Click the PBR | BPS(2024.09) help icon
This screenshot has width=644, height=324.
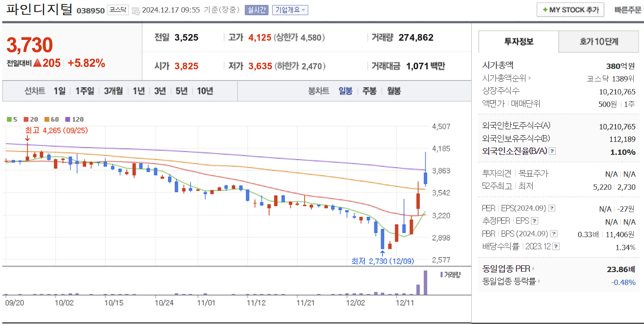click(x=554, y=234)
